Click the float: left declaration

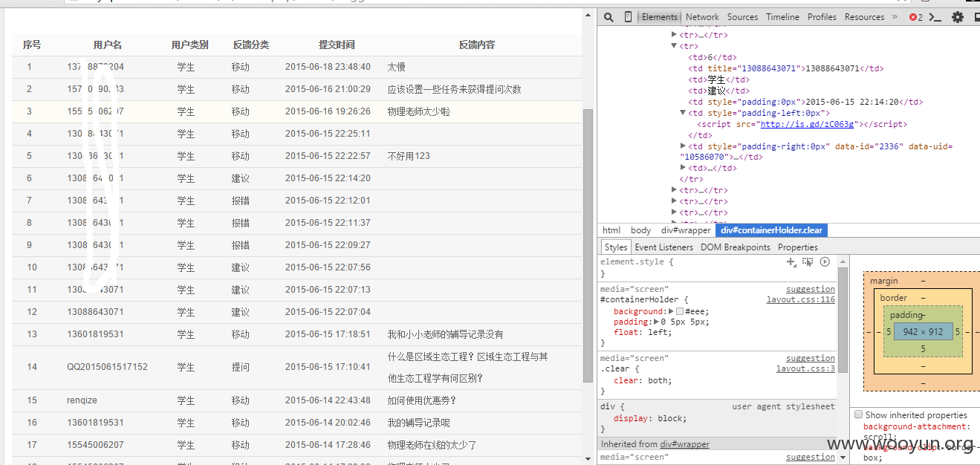(643, 333)
